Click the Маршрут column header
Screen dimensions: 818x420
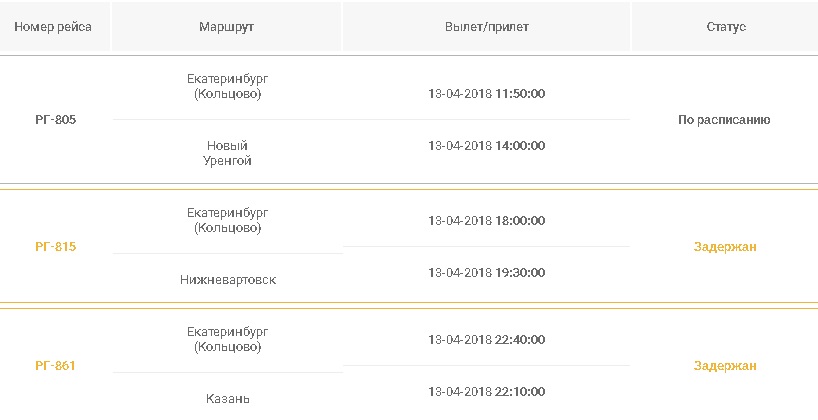[x=227, y=27]
